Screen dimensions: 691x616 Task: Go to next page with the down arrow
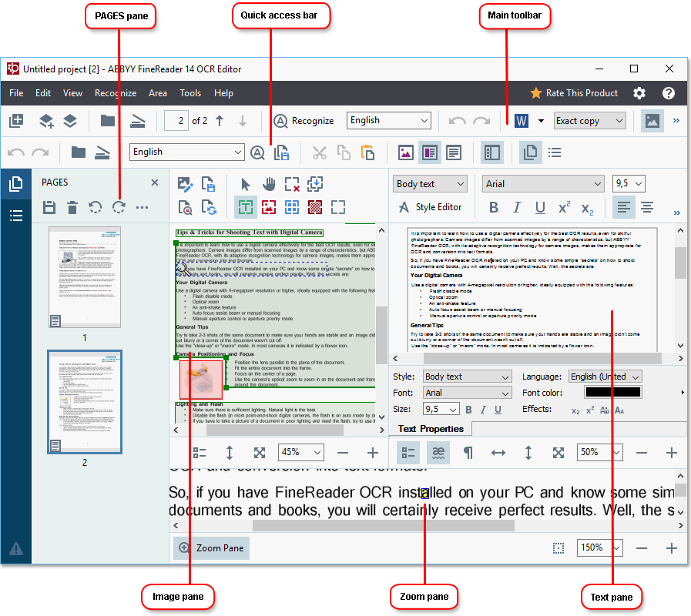coord(243,120)
